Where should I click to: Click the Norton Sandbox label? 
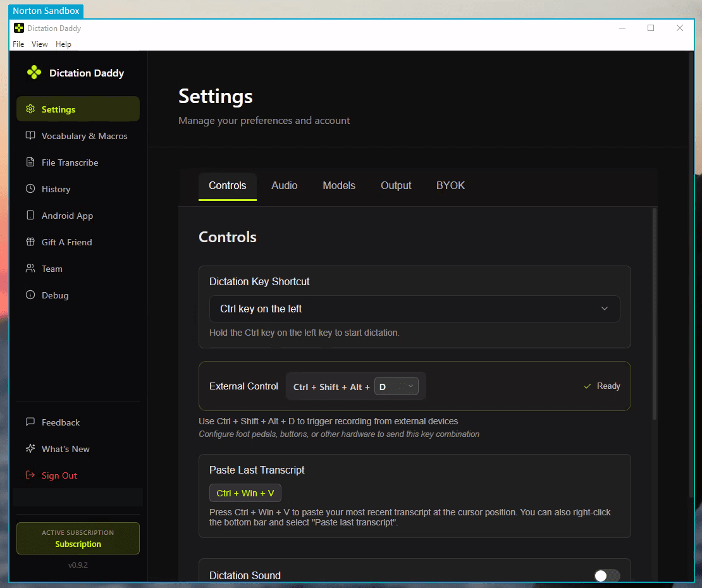point(46,11)
